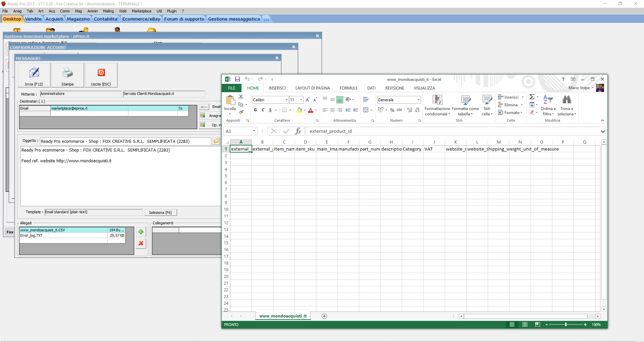Image resolution: width=644 pixels, height=342 pixels.
Task: Click the Cut scissors icon in Excel
Action: (241, 97)
